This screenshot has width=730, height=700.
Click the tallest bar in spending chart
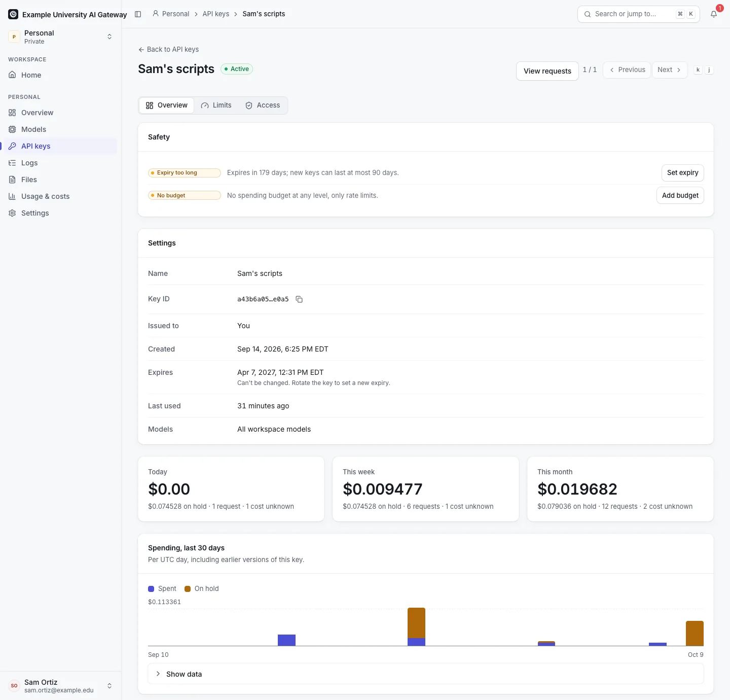(417, 627)
